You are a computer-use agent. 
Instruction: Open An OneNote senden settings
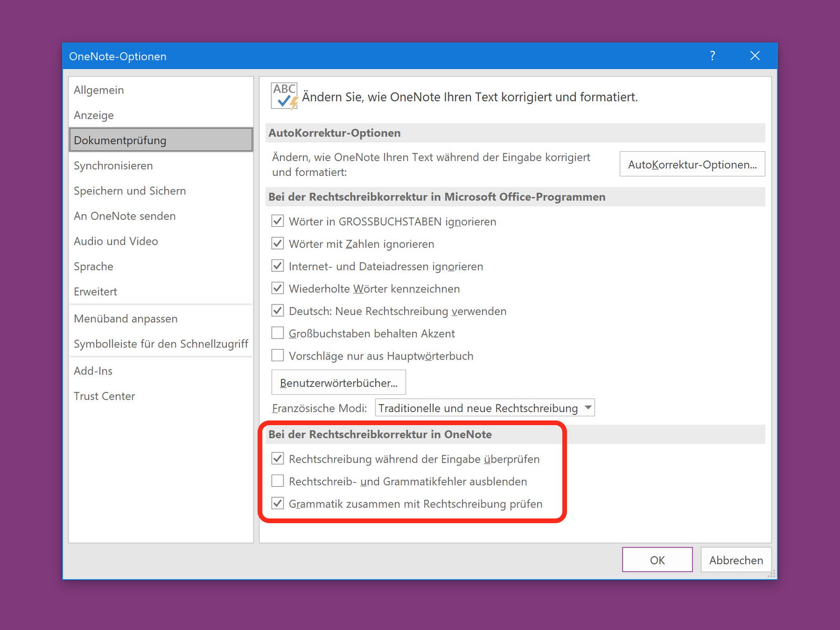pyautogui.click(x=161, y=216)
